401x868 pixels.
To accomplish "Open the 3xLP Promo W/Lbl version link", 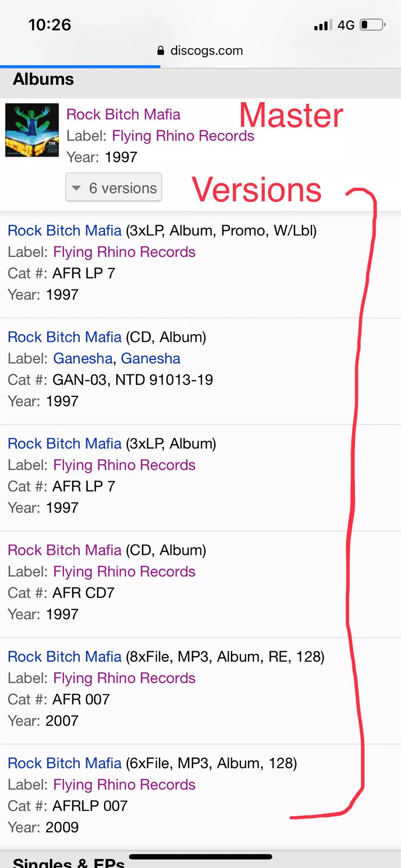I will 65,231.
